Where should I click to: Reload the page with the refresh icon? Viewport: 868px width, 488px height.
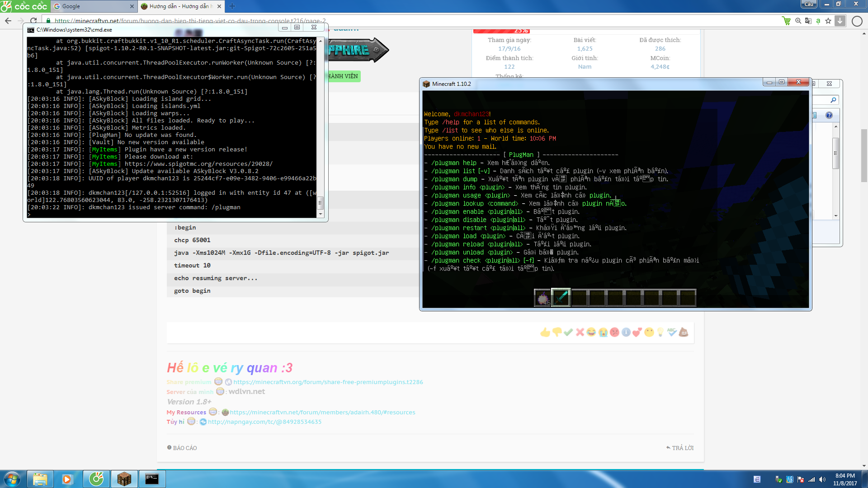(33, 21)
